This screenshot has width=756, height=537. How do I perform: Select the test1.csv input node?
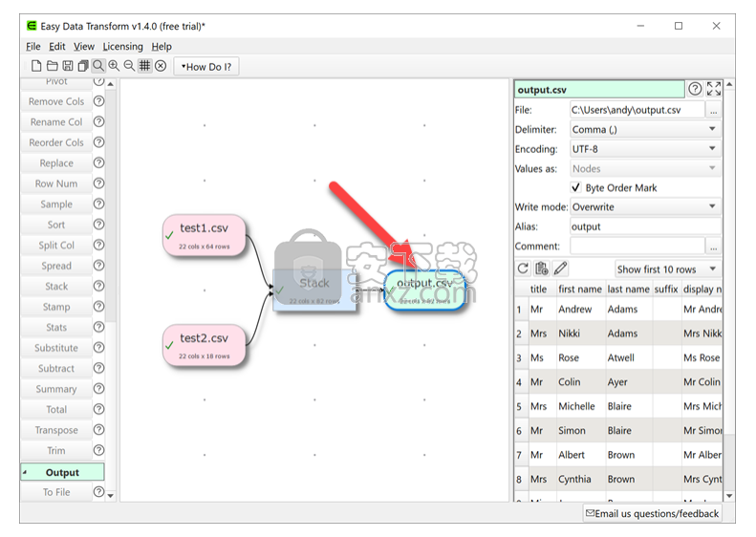click(x=204, y=236)
